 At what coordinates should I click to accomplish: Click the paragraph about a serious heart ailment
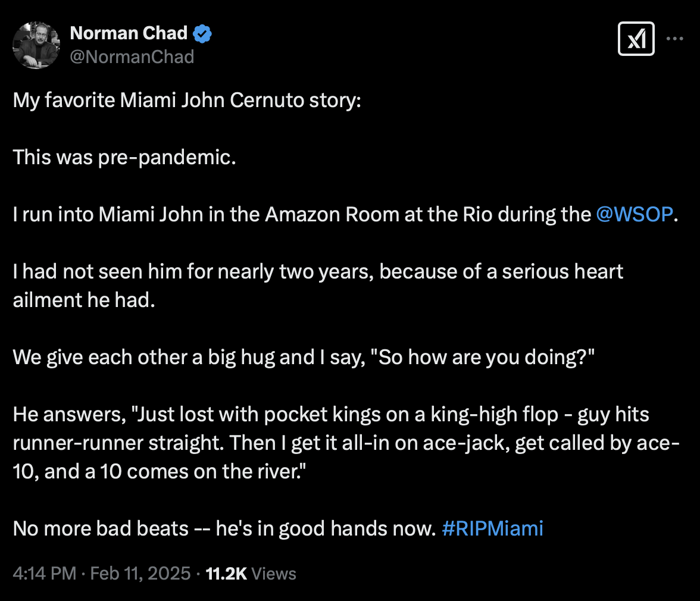(318, 271)
